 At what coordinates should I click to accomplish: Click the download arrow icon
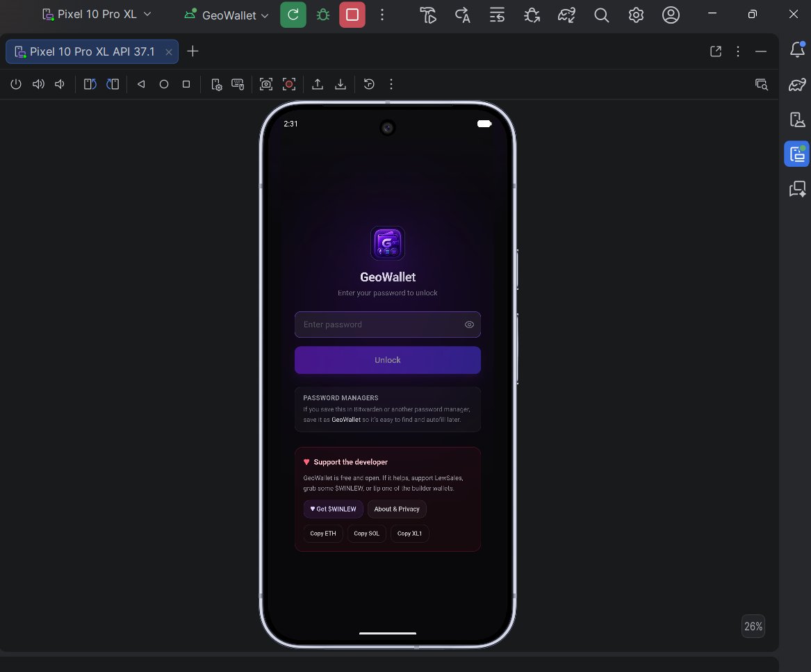click(341, 84)
